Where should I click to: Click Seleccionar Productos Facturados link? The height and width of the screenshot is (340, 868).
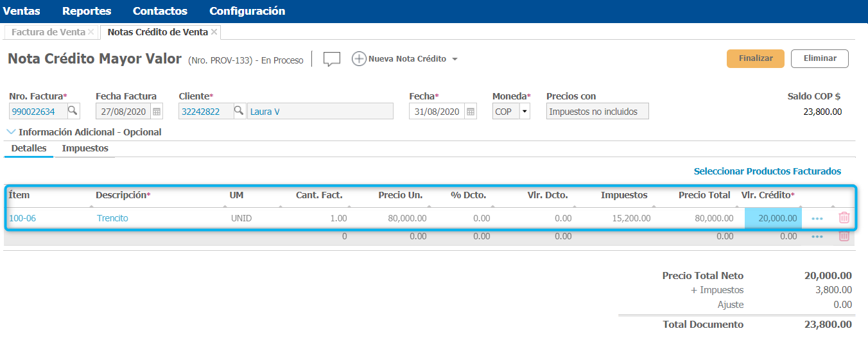click(767, 171)
